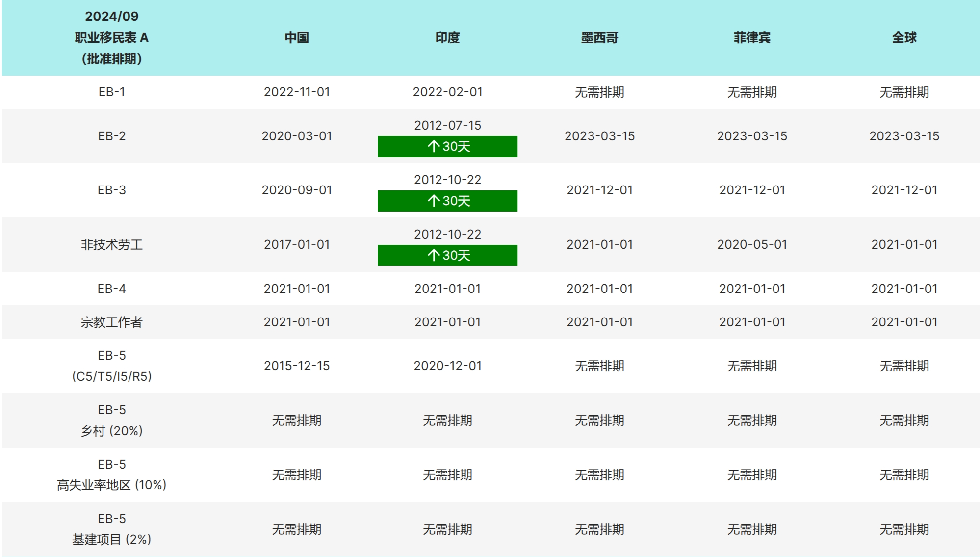The width and height of the screenshot is (980, 557).
Task: Click EB-1 China date 2022-11-01
Action: pyautogui.click(x=297, y=92)
